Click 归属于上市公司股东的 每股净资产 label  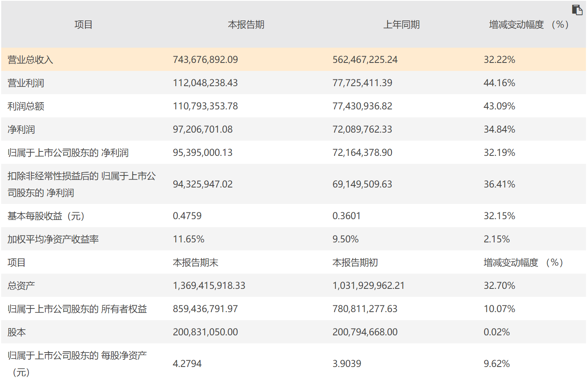point(77,364)
